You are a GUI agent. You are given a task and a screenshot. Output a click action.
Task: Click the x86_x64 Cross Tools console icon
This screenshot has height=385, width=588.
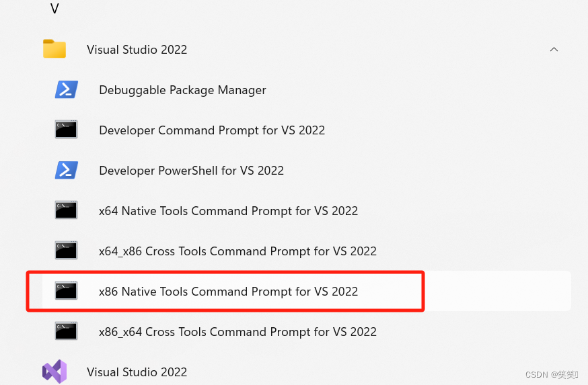pyautogui.click(x=66, y=331)
